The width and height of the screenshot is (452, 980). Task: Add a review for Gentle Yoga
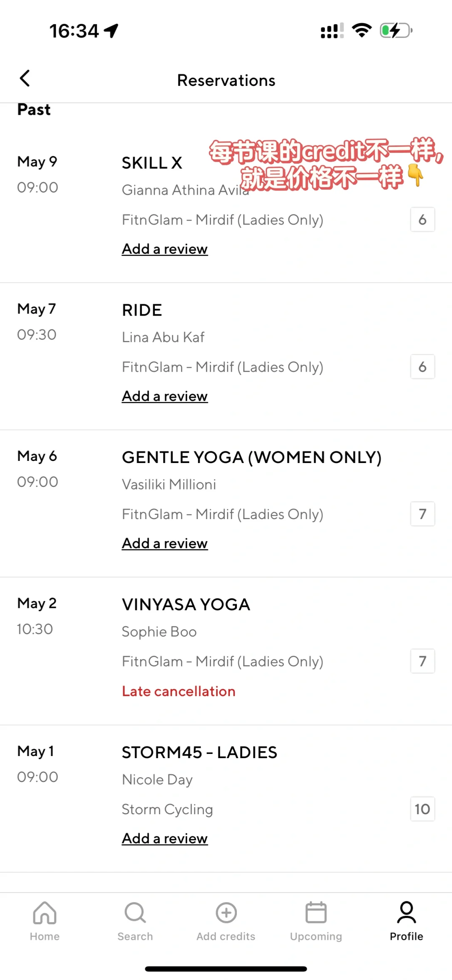click(x=164, y=543)
